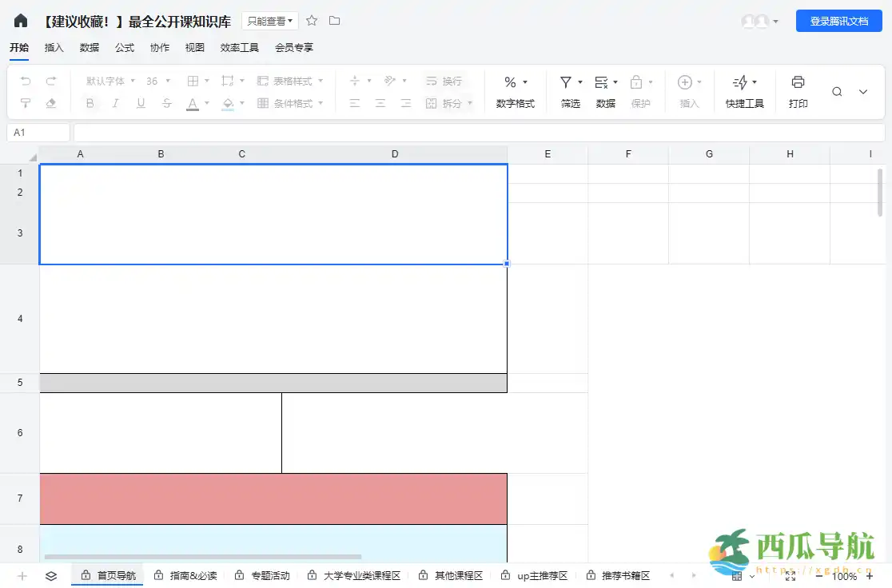Click the 登录腾讯文档 login button
This screenshot has width=892, height=588.
point(838,20)
